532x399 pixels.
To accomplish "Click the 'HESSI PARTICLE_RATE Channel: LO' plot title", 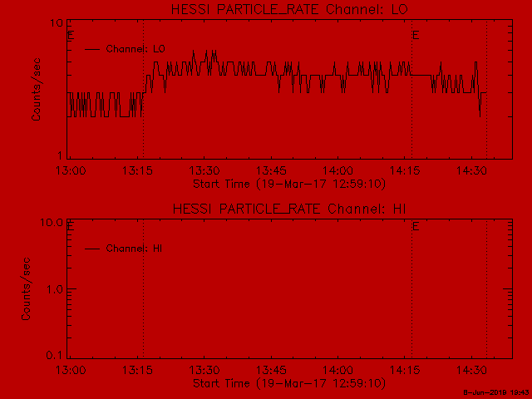I will [289, 9].
